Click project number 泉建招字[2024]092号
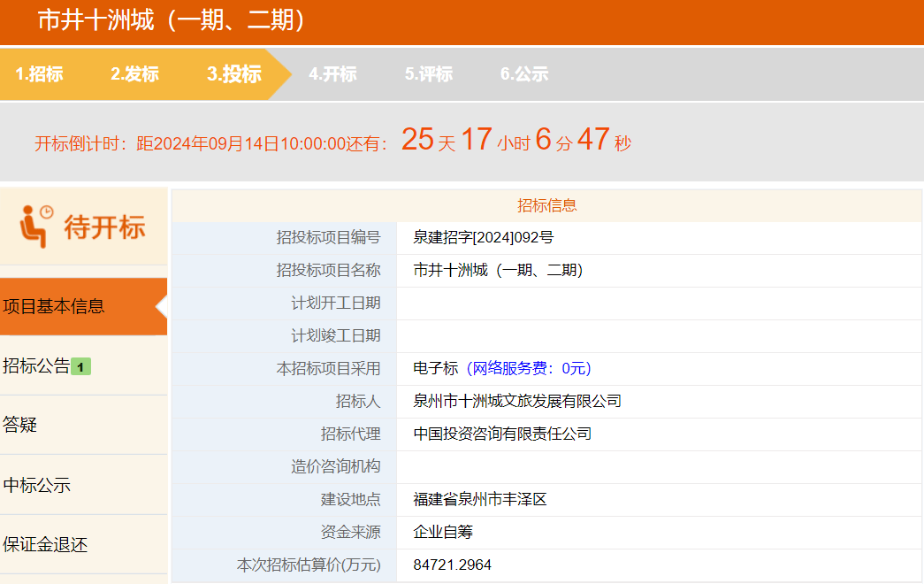Screen dimensions: 924x584 click(483, 237)
